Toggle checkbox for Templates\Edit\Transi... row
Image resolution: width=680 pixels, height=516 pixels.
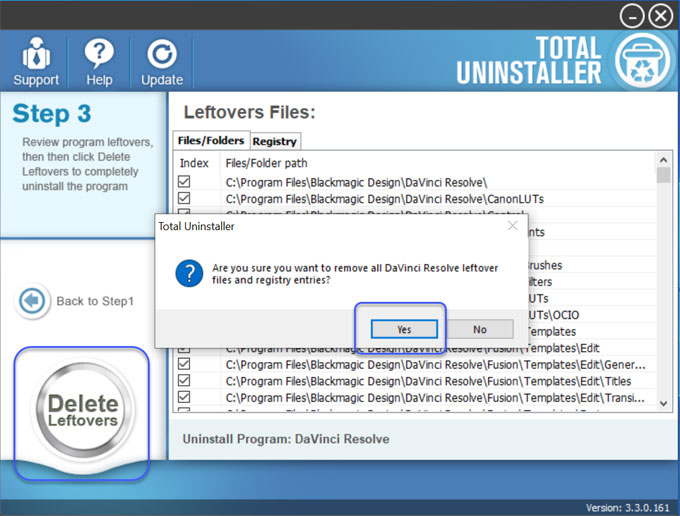[x=184, y=397]
